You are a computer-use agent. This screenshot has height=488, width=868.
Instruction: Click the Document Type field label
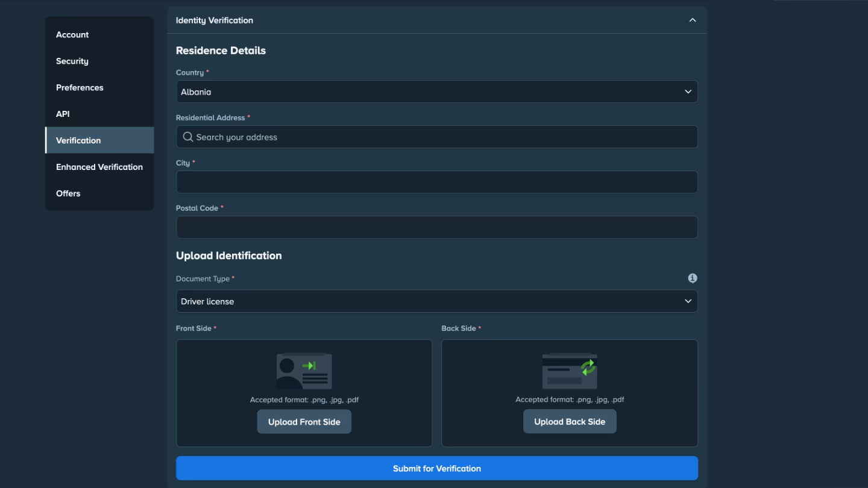tap(203, 279)
